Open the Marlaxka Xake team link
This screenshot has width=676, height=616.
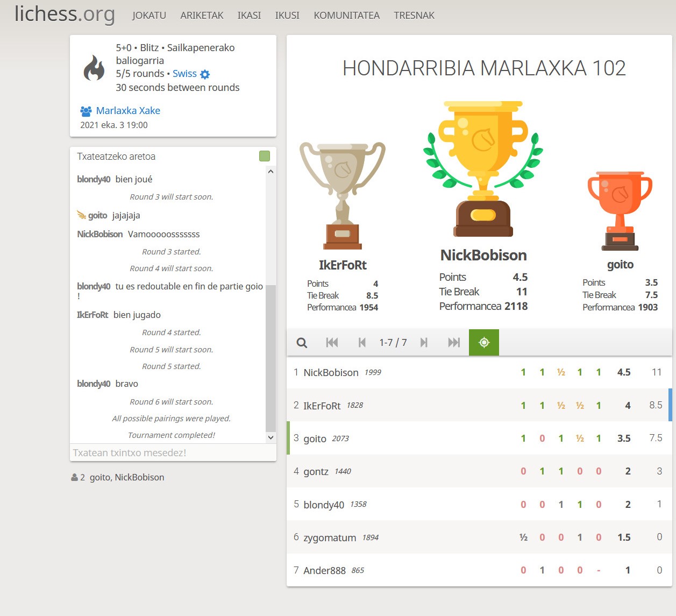128,111
